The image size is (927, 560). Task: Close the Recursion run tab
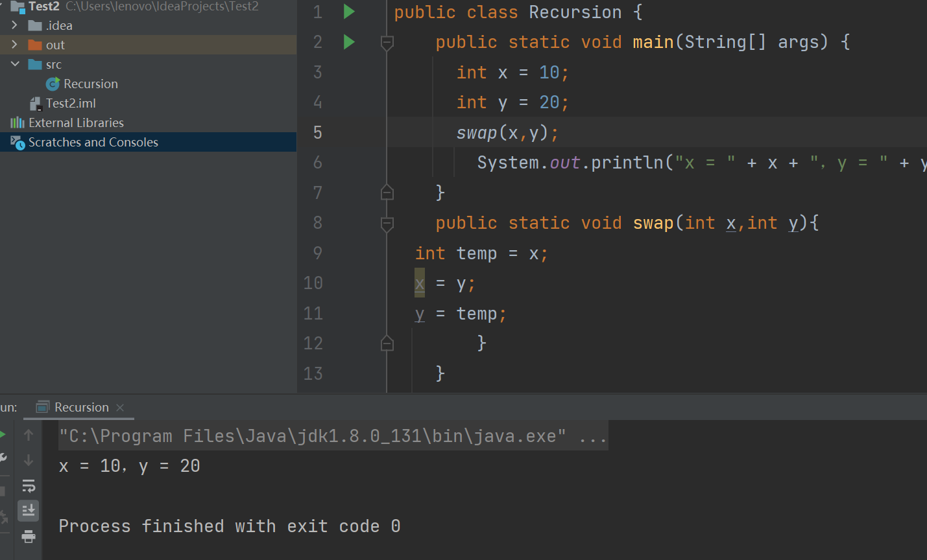(x=120, y=408)
